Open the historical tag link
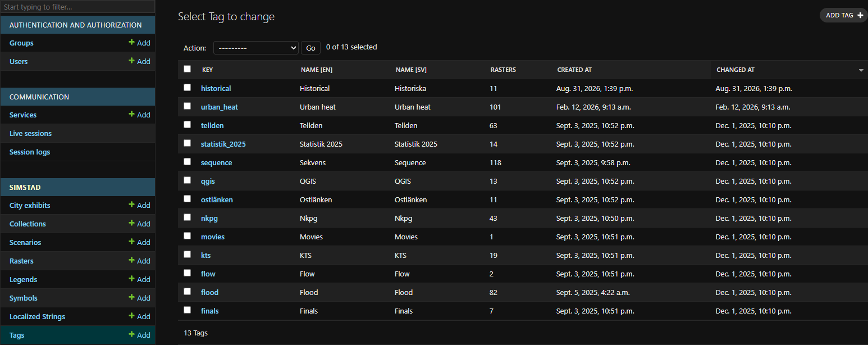The height and width of the screenshot is (345, 868). click(x=216, y=88)
